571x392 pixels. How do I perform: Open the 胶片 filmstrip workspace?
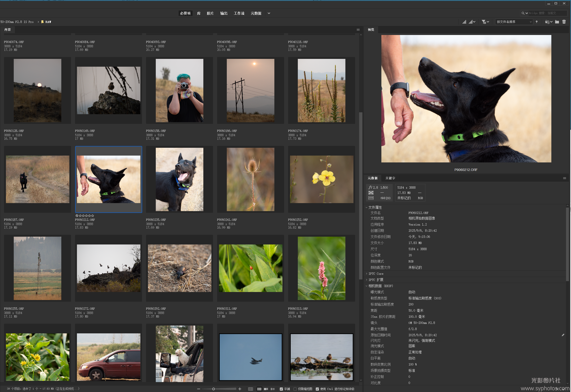[x=210, y=13]
